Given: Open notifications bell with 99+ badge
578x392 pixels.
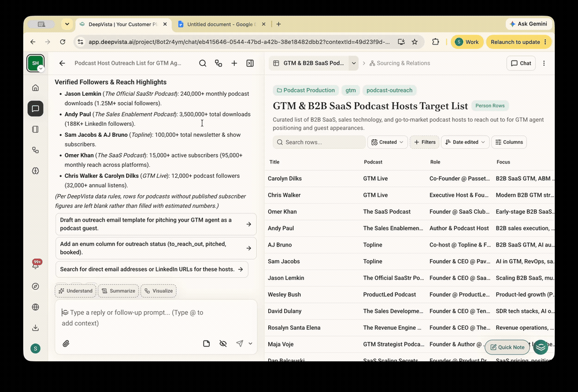Looking at the screenshot, I should click(36, 264).
